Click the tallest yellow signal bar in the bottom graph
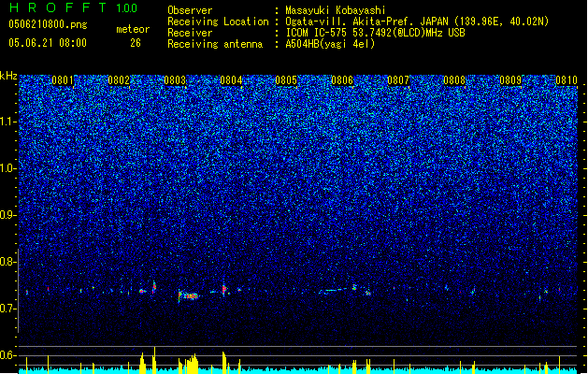 pos(154,359)
